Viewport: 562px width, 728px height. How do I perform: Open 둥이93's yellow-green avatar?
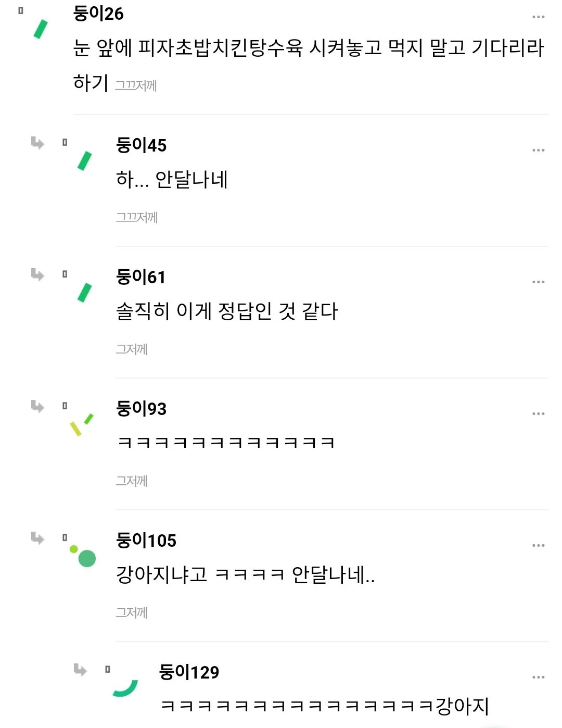82,424
